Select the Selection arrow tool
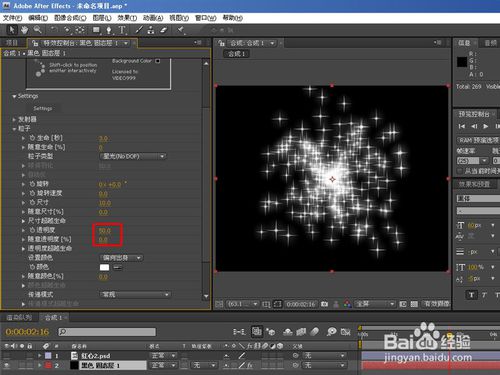This screenshot has width=500, height=375. [x=12, y=30]
